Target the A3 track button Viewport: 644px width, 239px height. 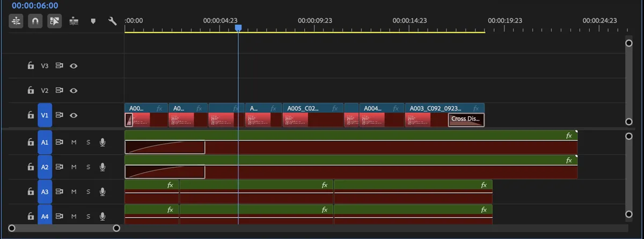45,192
